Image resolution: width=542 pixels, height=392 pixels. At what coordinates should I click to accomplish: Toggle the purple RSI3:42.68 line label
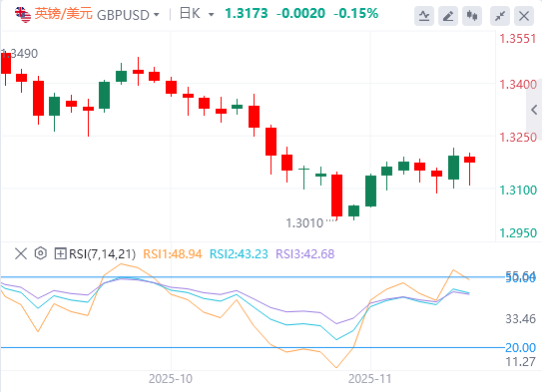tap(304, 254)
